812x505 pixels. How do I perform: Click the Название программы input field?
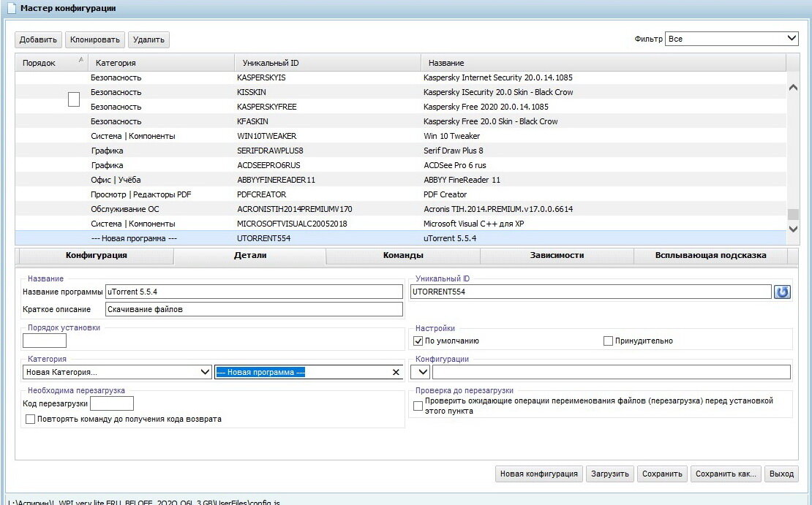click(254, 292)
